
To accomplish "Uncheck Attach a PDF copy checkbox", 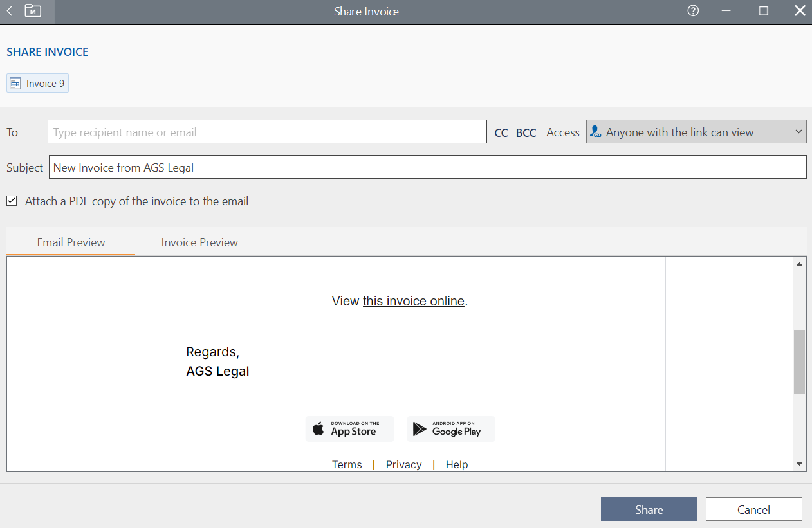I will [12, 201].
